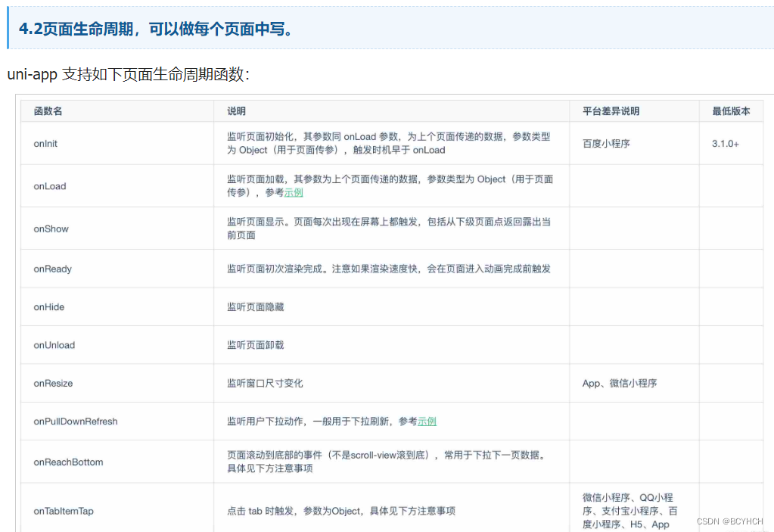Click the 监听页面卸载 description

[256, 345]
